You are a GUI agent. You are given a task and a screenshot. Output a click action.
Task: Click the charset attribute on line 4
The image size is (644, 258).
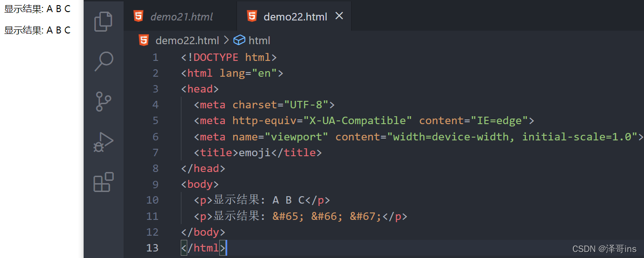coord(255,105)
